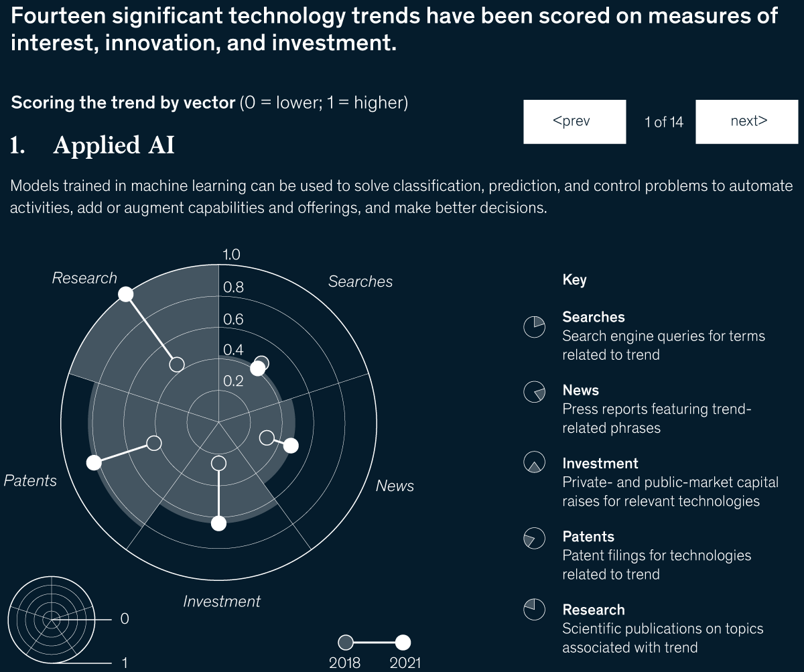
Task: Click the Investment axis label below chart
Action: point(222,601)
